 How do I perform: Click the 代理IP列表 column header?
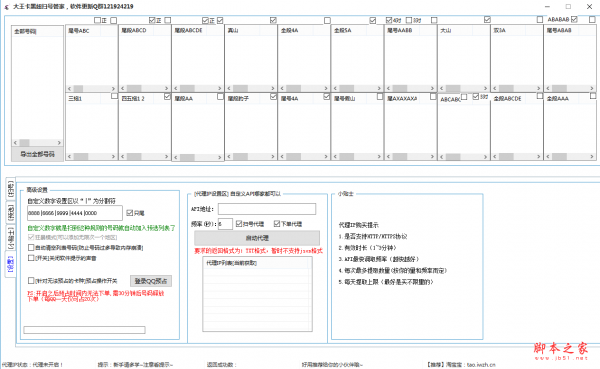[x=256, y=263]
